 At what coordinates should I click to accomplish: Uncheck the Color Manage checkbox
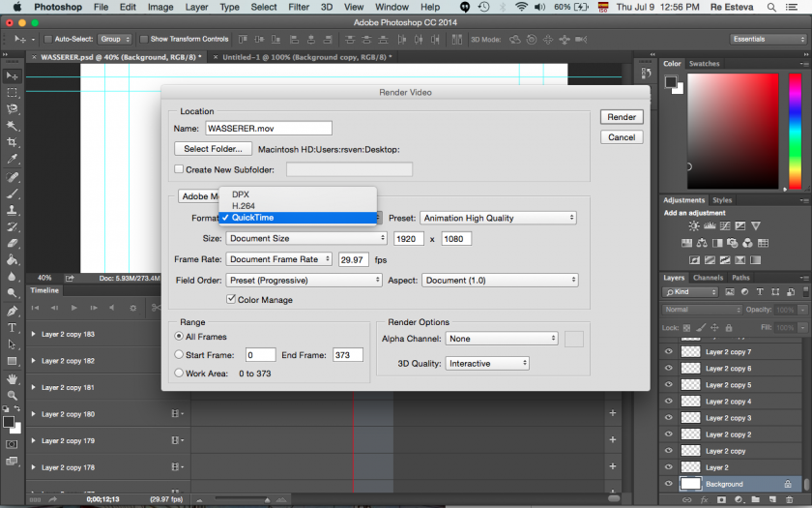(x=231, y=299)
